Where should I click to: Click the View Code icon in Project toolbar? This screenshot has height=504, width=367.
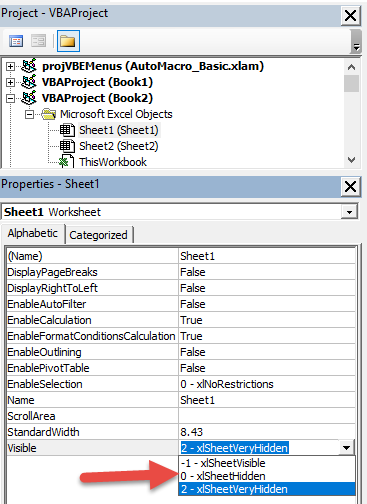(x=16, y=41)
